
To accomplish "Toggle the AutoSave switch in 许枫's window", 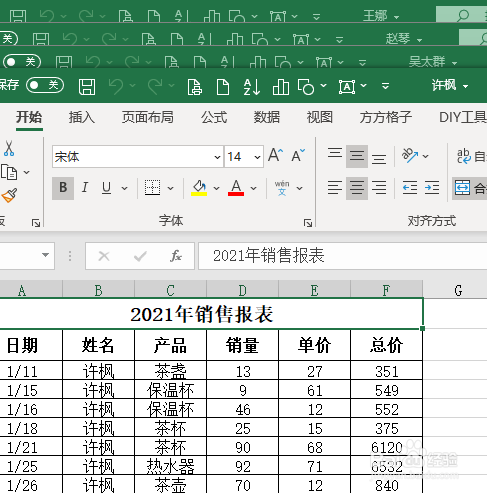I will pos(45,85).
